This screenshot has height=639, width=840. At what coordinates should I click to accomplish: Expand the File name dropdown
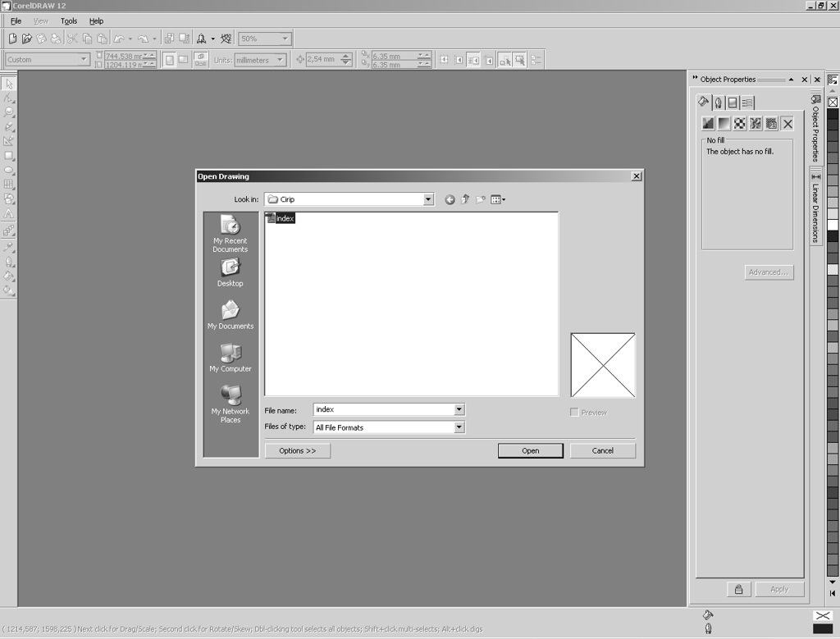click(x=459, y=409)
